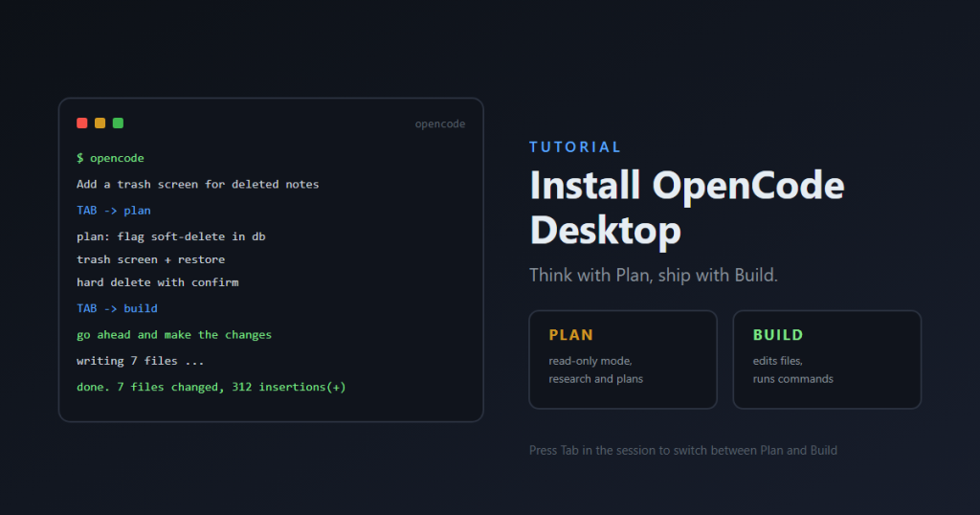Click the 'Install OpenCode Desktop' headline

click(x=687, y=208)
